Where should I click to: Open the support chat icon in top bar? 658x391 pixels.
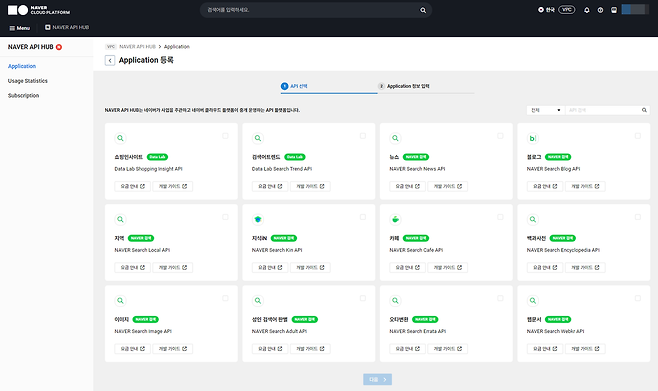pos(614,10)
